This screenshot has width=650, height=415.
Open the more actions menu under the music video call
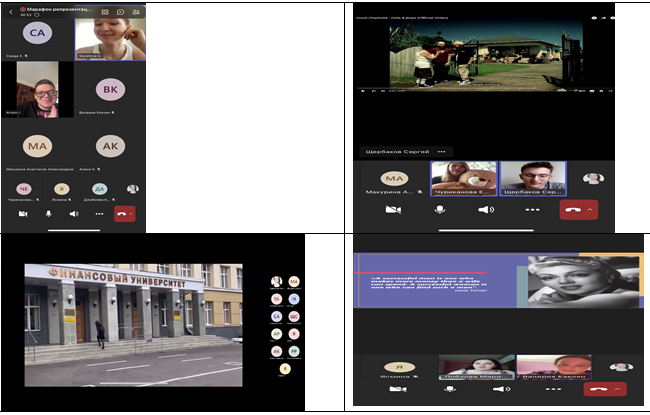(x=533, y=210)
